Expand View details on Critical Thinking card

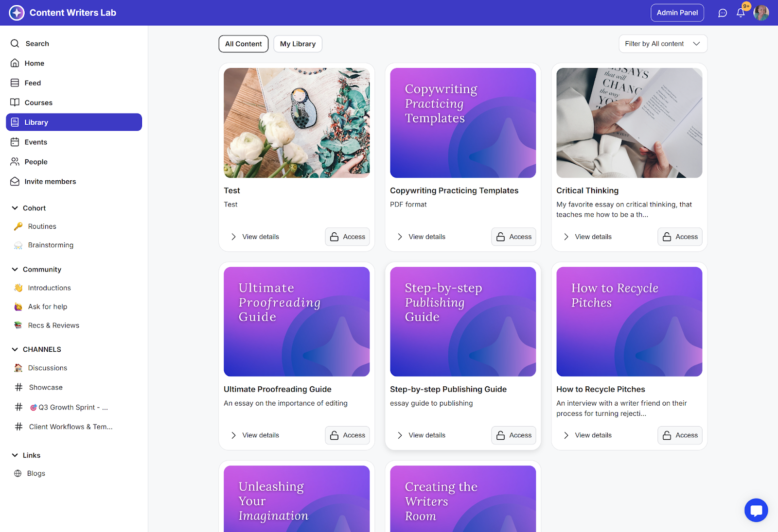pyautogui.click(x=588, y=237)
